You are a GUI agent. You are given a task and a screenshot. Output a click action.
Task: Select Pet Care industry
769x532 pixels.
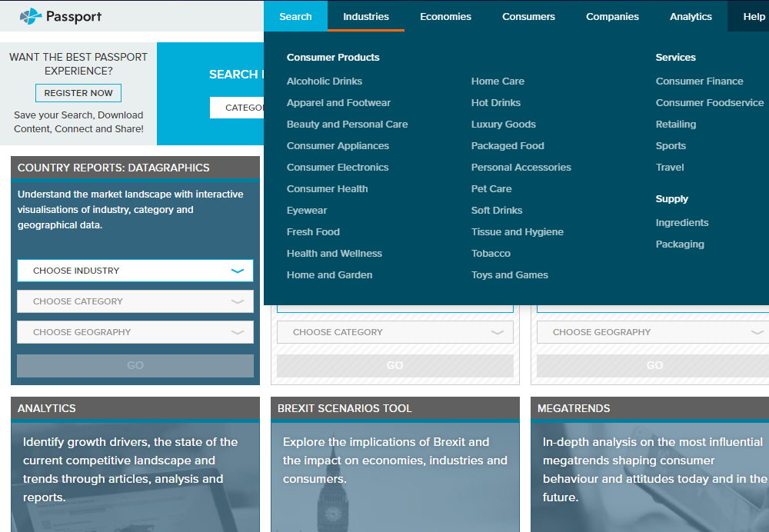point(491,189)
